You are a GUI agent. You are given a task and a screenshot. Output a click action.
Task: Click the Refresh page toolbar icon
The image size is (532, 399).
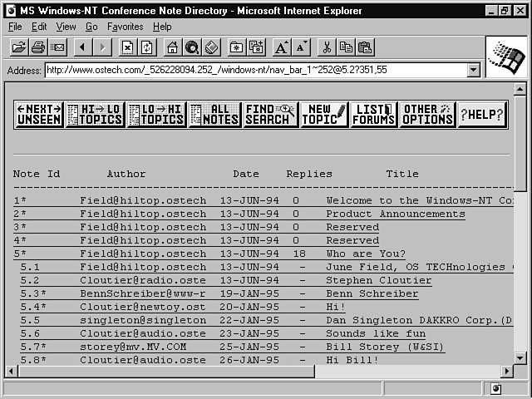(x=146, y=47)
